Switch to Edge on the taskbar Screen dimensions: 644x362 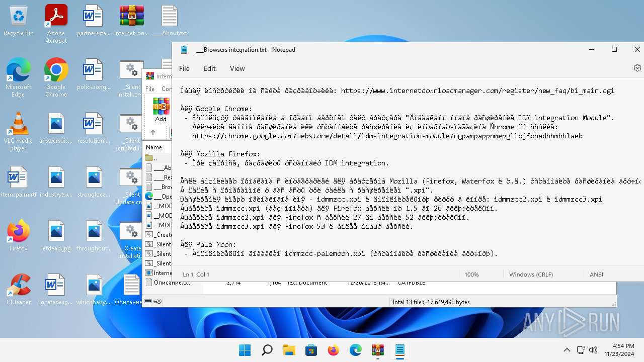coord(355,350)
